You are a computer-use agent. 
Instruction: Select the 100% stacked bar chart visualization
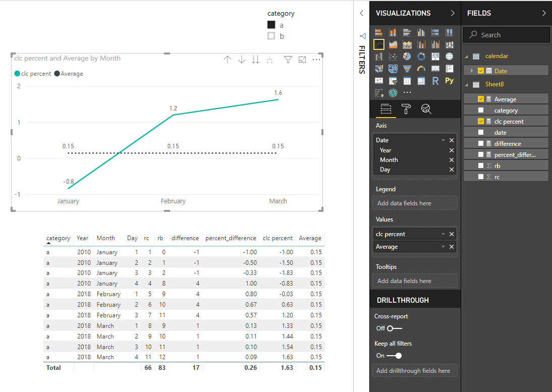point(435,32)
